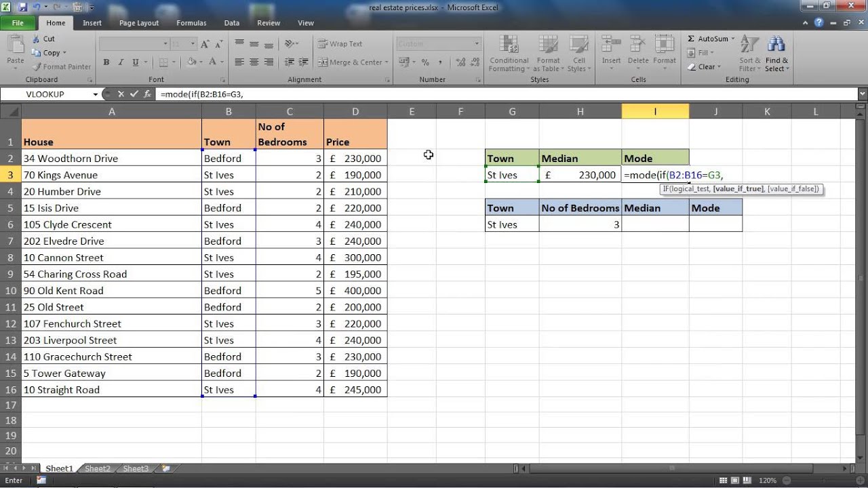
Task: Open the Page Layout tab
Action: point(138,22)
